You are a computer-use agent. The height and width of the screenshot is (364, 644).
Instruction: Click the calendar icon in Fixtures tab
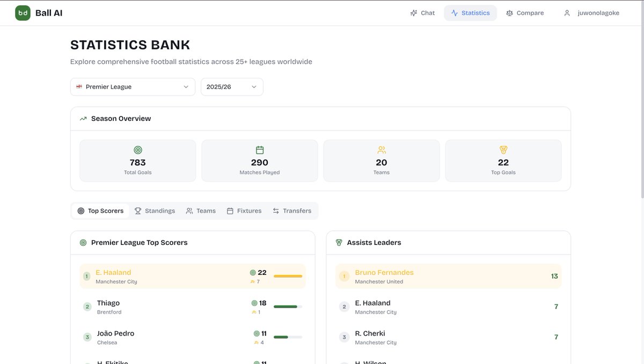click(230, 211)
